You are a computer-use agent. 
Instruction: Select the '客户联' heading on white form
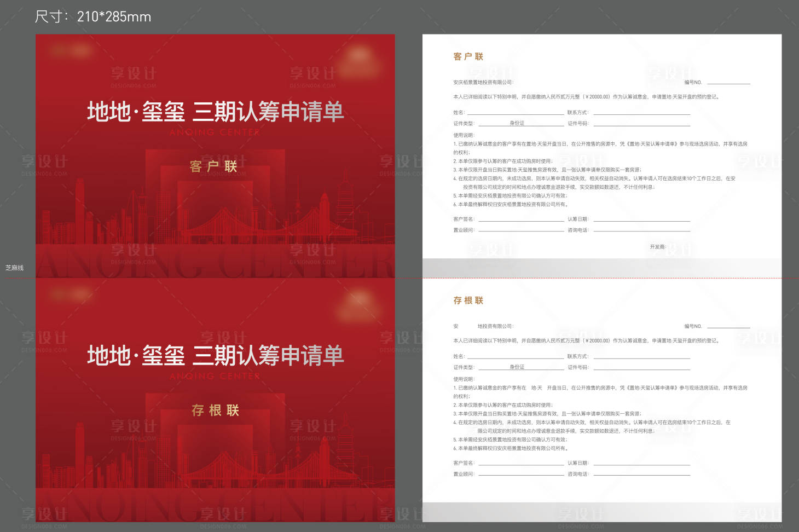pyautogui.click(x=468, y=56)
